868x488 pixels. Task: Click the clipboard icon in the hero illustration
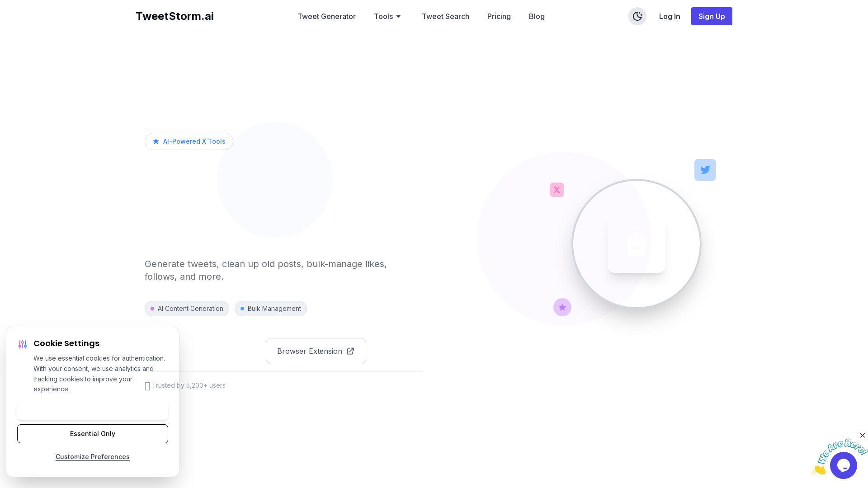(x=637, y=244)
